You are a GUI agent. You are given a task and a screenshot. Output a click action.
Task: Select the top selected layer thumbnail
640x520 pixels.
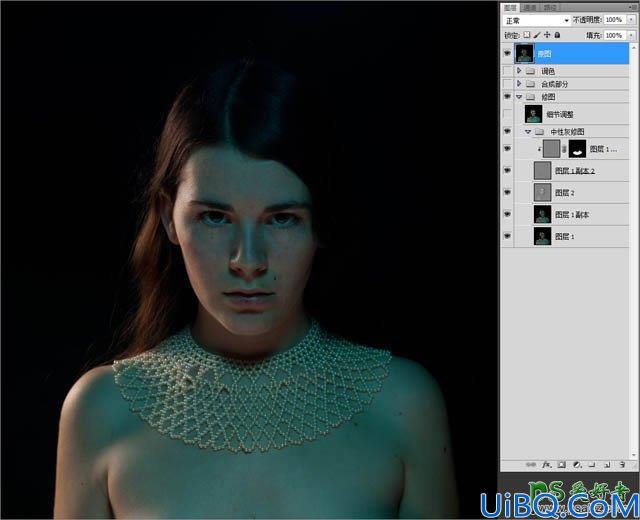coord(524,53)
